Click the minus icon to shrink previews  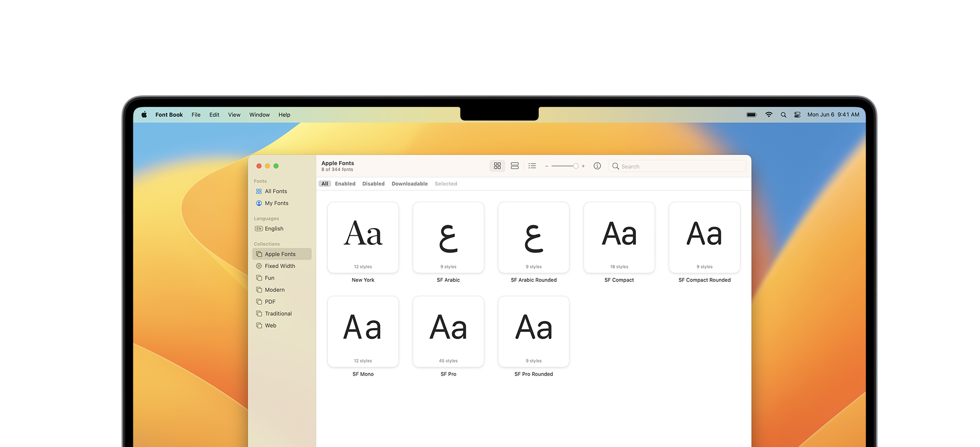546,166
